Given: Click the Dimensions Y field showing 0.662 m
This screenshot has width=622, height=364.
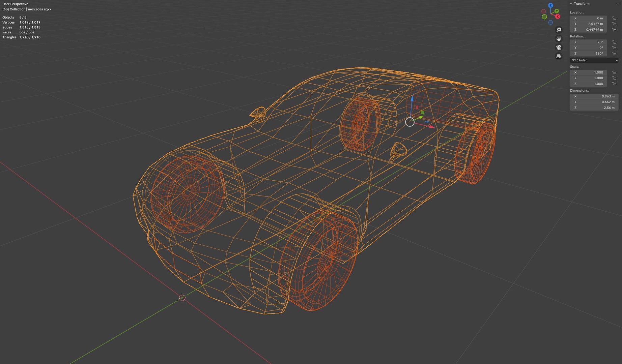Looking at the screenshot, I should [594, 102].
